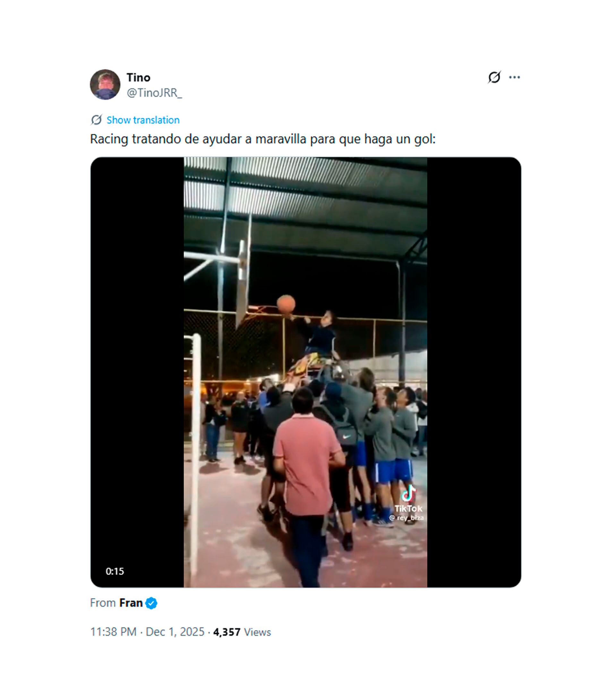
Task: Click the Grok icon at top right
Action: click(x=494, y=77)
